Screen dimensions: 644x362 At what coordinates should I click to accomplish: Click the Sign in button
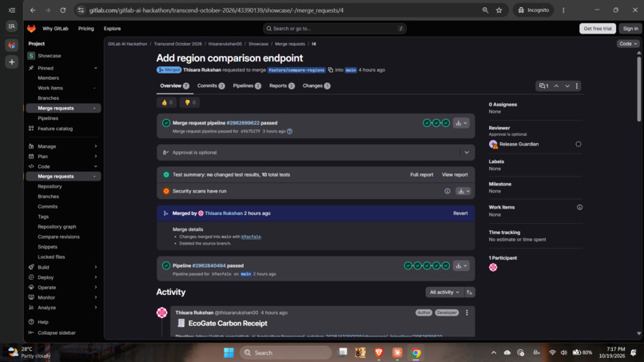[630, 28]
